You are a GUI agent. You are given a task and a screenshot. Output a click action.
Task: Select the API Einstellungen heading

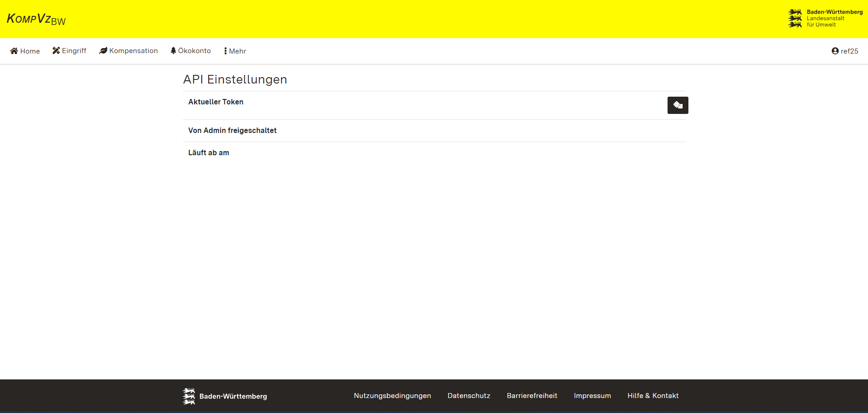pos(235,79)
